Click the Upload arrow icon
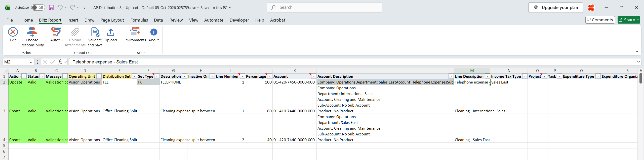Image resolution: width=644 pixels, height=160 pixels. (111, 32)
